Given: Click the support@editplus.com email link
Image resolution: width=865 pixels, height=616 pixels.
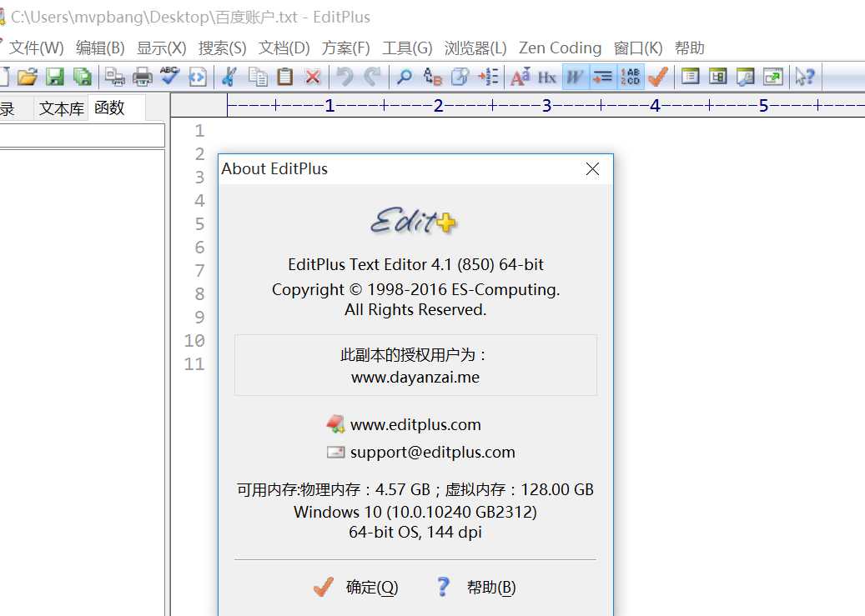Looking at the screenshot, I should 432,453.
